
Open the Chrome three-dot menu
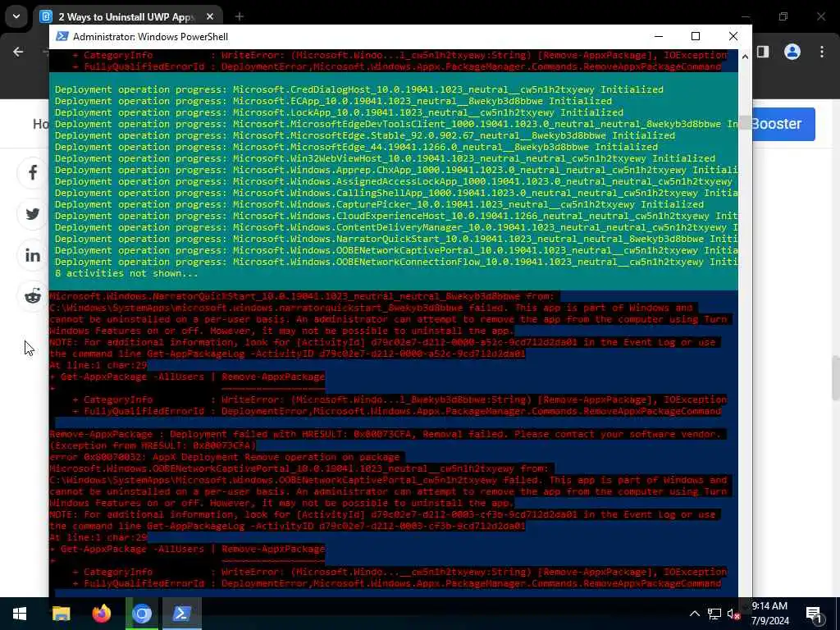coord(822,52)
